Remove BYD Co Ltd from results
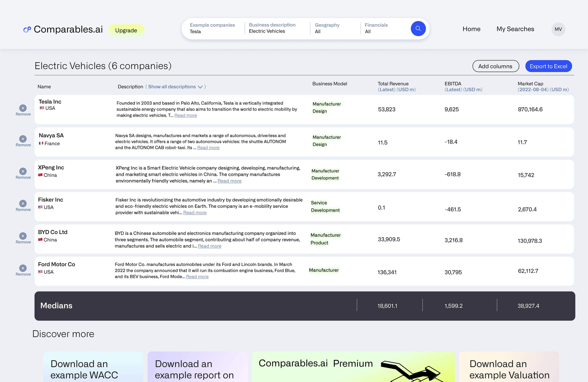 click(x=23, y=236)
